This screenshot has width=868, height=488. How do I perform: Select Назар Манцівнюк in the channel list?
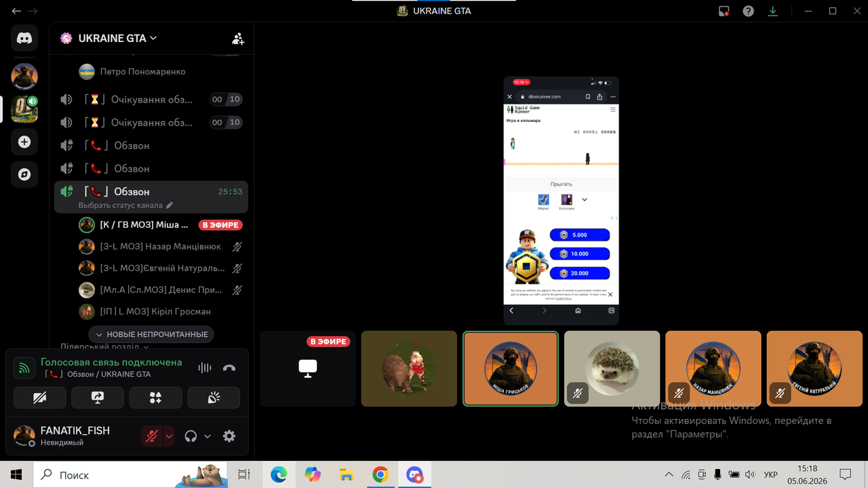coord(160,247)
